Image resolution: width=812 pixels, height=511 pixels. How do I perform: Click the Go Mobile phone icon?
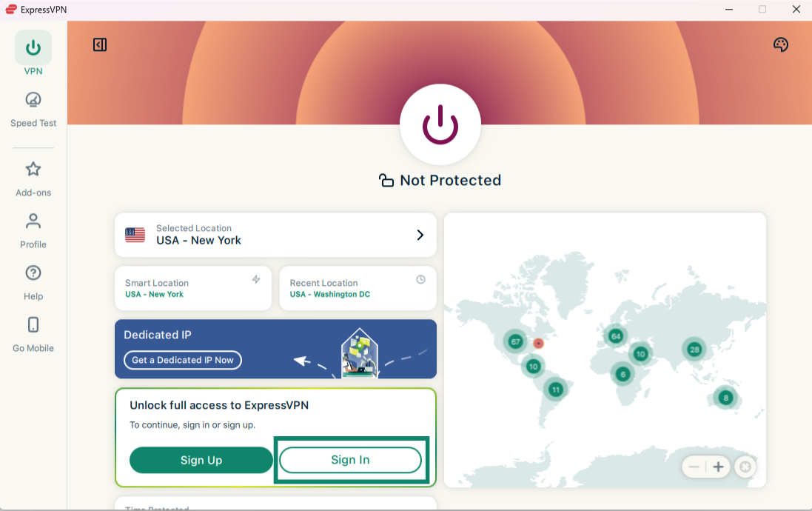click(33, 325)
